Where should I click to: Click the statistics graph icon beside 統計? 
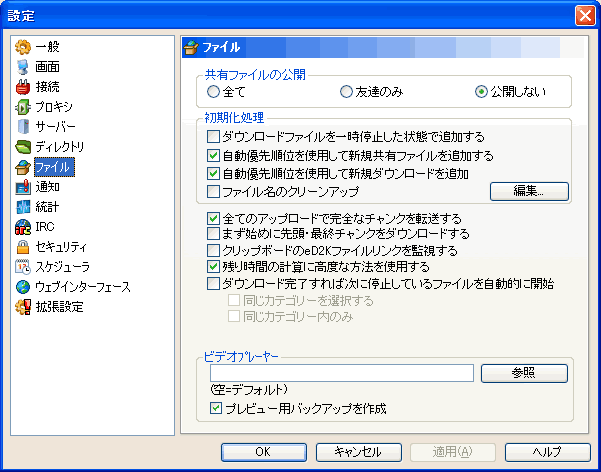tap(23, 207)
